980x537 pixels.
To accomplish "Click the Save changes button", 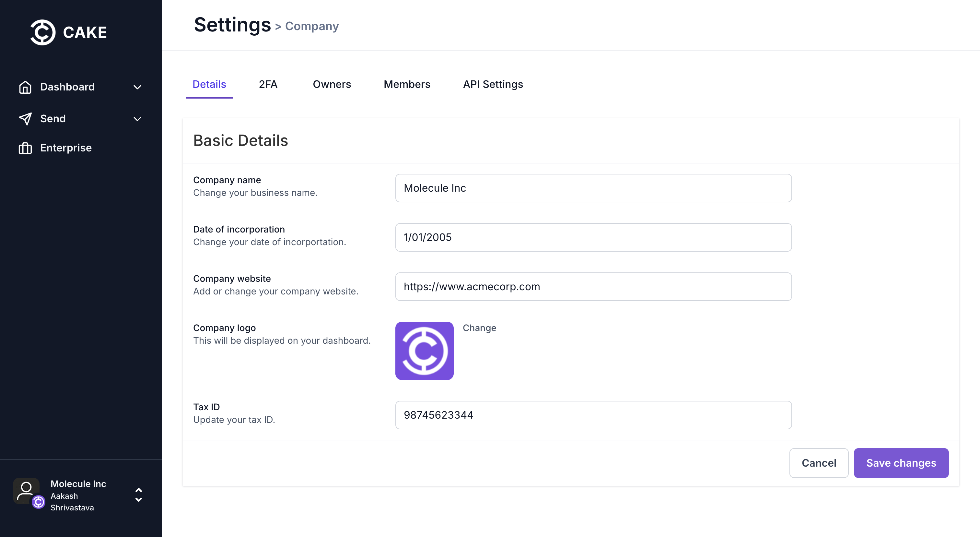I will click(x=901, y=463).
